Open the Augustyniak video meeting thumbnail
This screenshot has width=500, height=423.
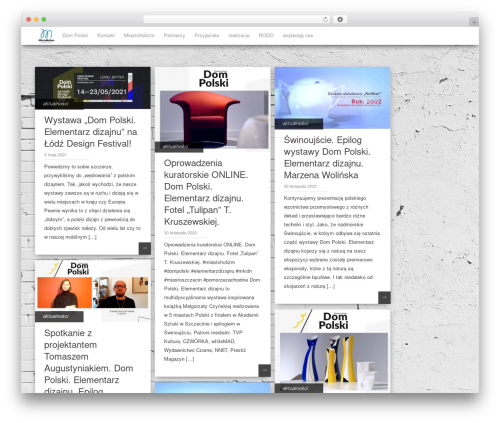[x=93, y=292]
